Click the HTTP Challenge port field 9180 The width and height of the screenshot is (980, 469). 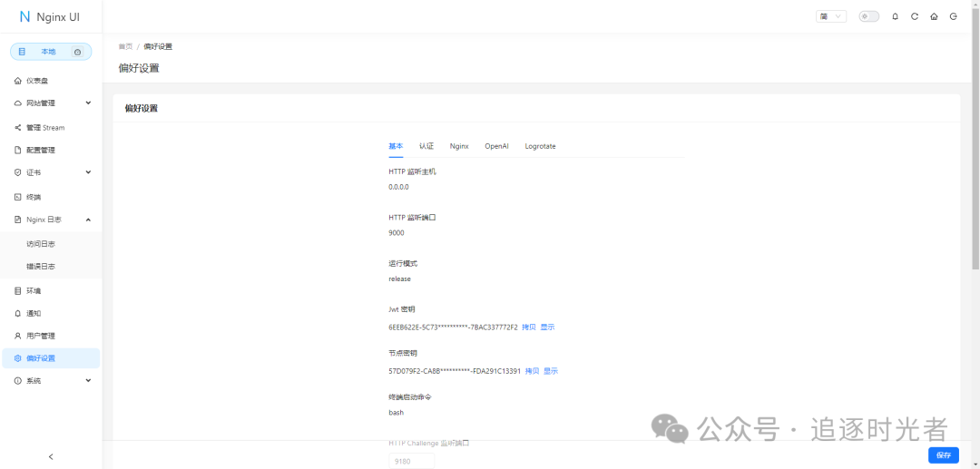click(411, 462)
